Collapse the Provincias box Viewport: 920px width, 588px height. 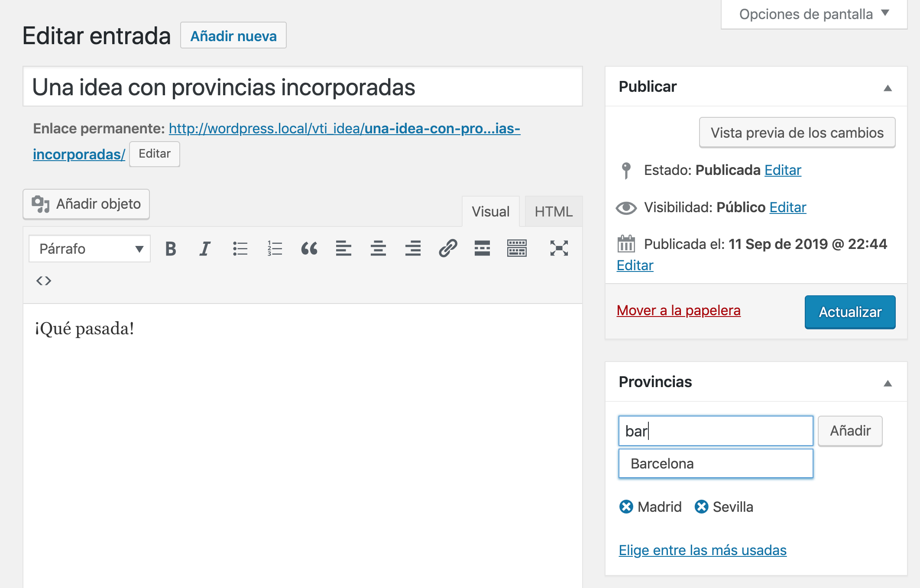click(888, 383)
